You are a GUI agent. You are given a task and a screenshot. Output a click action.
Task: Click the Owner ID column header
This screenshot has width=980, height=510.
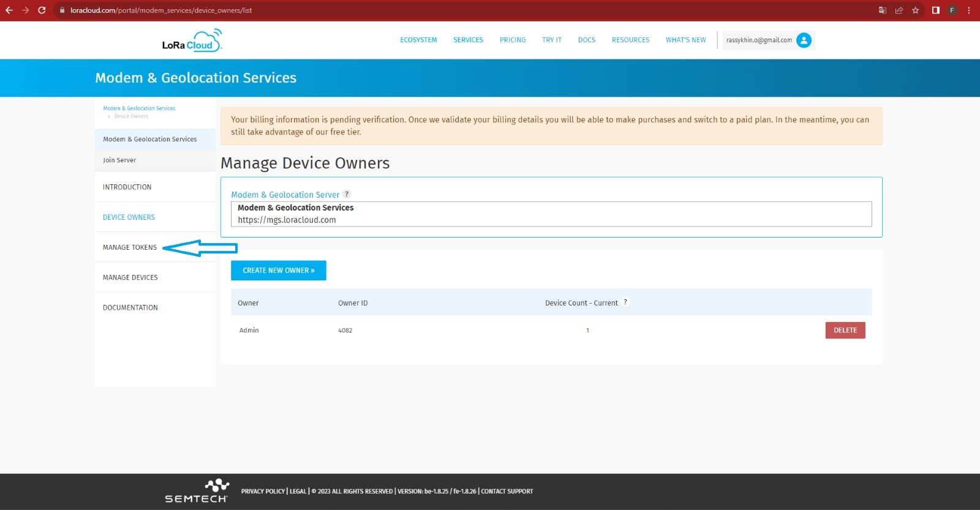353,303
